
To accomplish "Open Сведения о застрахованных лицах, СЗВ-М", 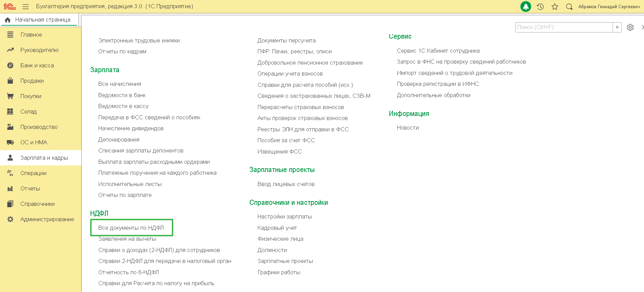I will (314, 96).
